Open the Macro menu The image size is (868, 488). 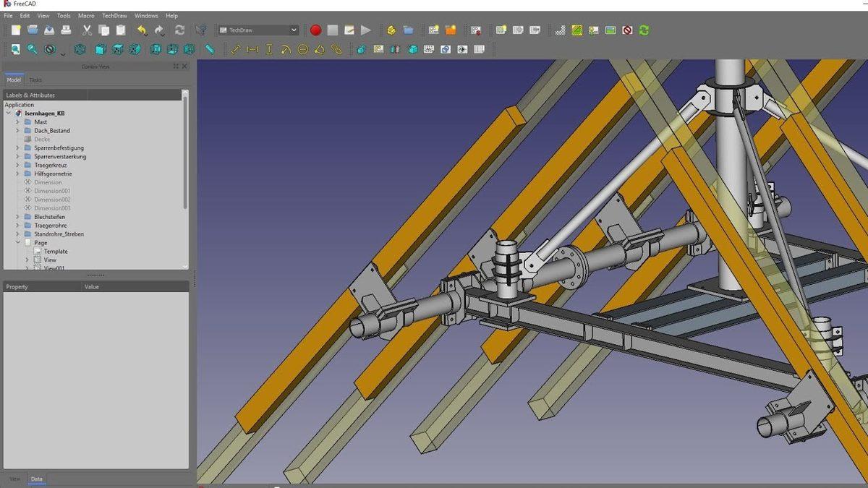click(85, 15)
